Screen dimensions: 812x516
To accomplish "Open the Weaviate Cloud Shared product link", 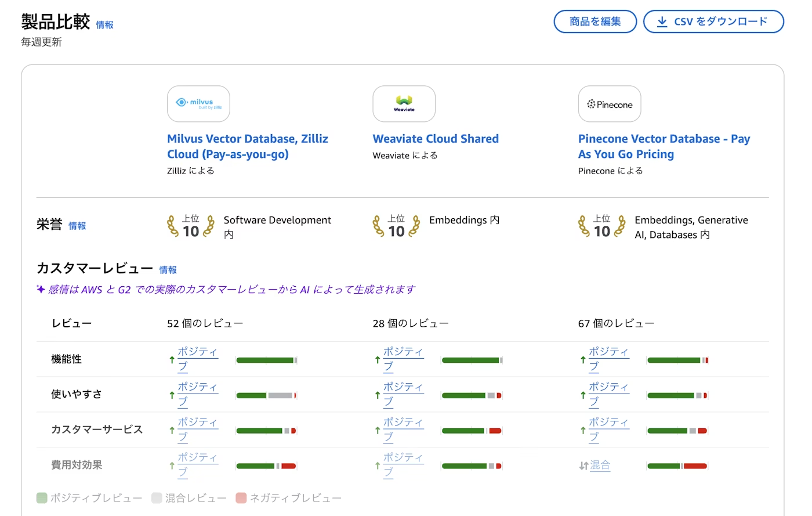I will (x=436, y=139).
